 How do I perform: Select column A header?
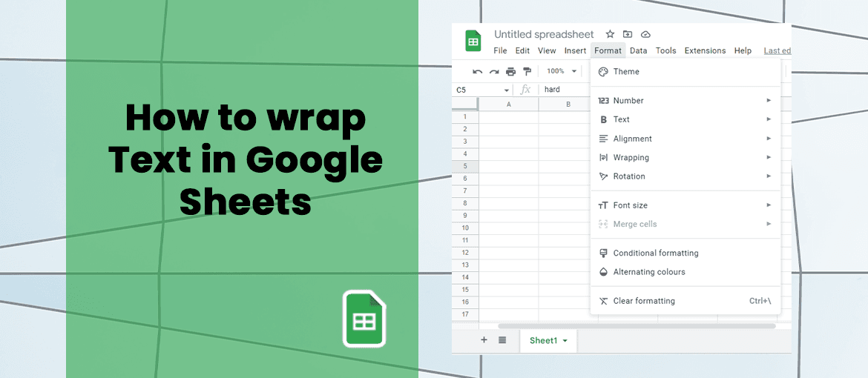tap(509, 104)
